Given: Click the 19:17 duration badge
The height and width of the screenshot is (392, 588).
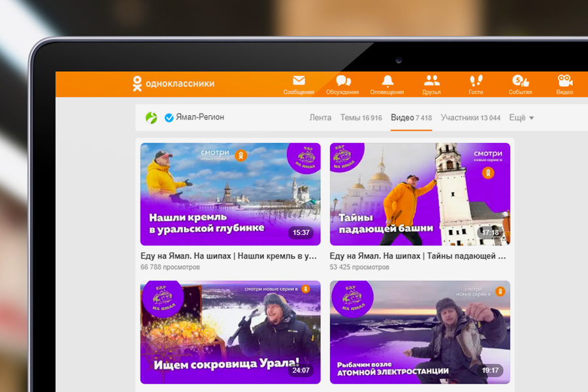Looking at the screenshot, I should tap(491, 370).
